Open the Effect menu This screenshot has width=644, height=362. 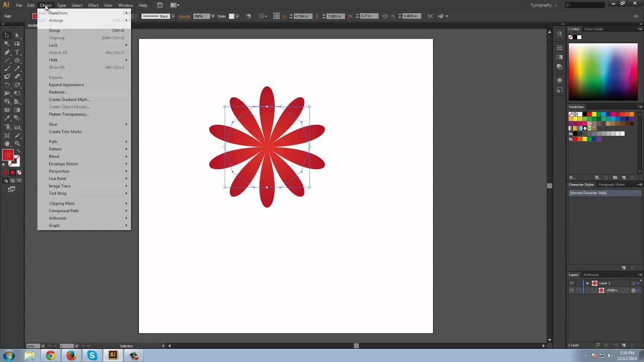coord(93,5)
